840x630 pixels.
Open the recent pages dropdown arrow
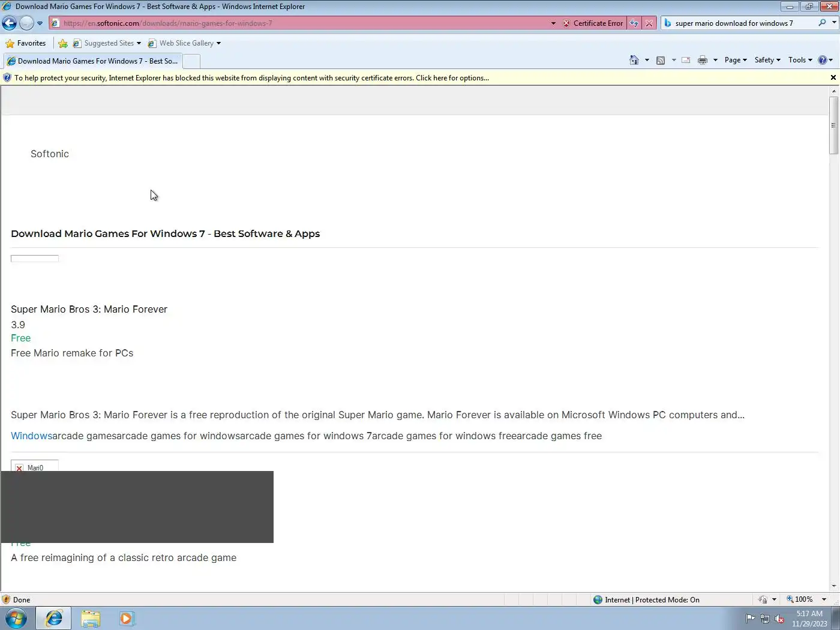[40, 23]
